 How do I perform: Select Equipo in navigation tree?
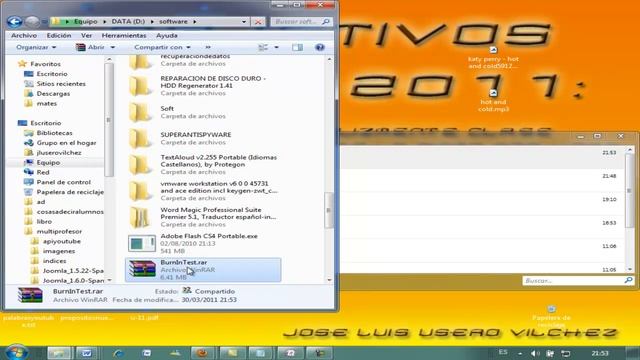click(x=48, y=162)
